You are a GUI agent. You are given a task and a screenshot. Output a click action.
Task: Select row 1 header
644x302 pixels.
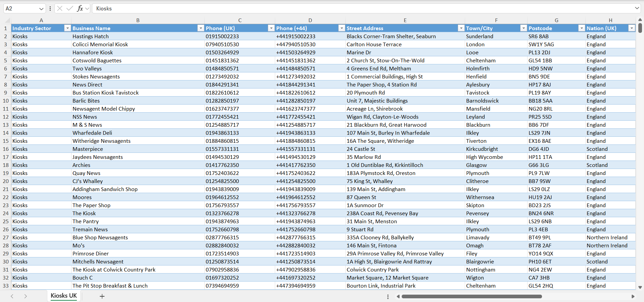pos(6,28)
